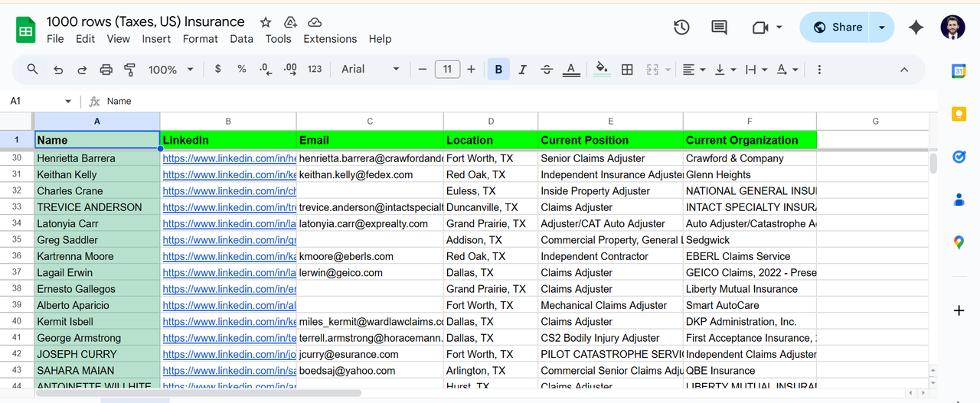The image size is (980, 403).
Task: Toggle italic formatting
Action: coord(522,70)
